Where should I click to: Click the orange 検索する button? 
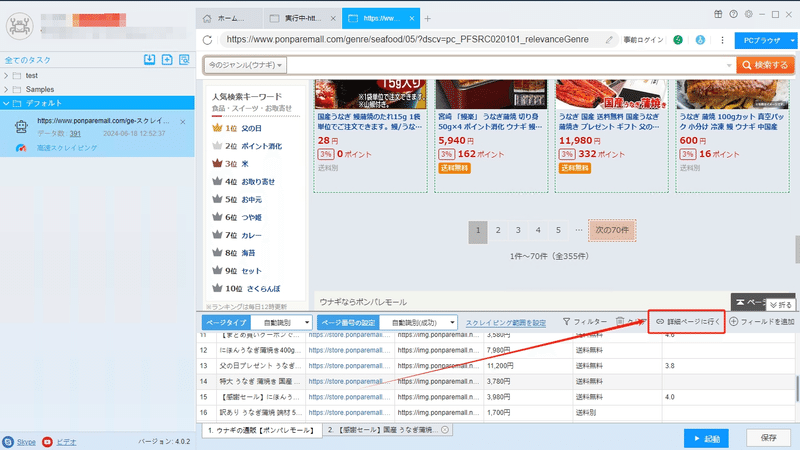pyautogui.click(x=765, y=65)
